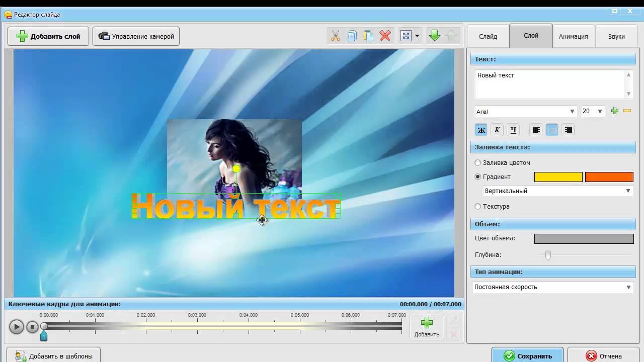Image resolution: width=644 pixels, height=362 pixels.
Task: Increase font size with green plus
Action: click(615, 111)
